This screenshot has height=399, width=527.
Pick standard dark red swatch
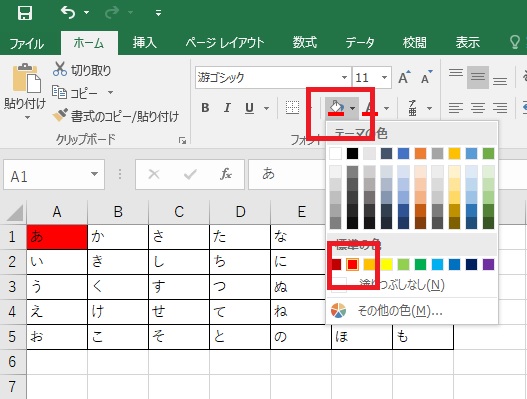(335, 265)
